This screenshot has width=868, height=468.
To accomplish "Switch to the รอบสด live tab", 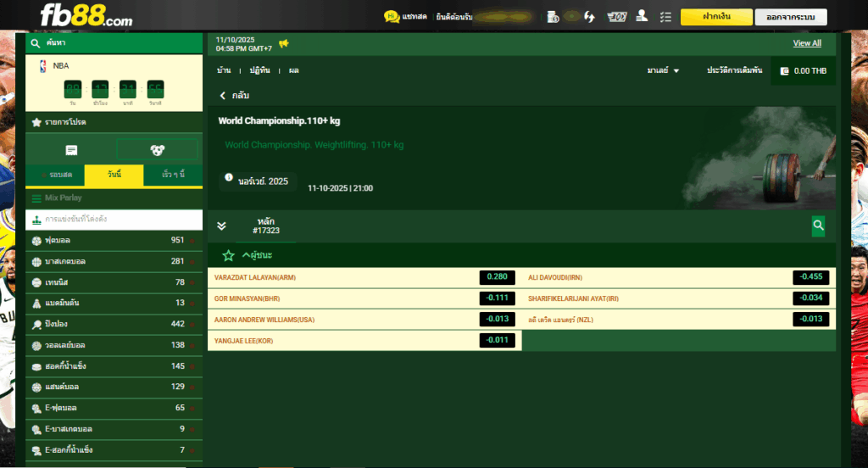I will point(55,175).
